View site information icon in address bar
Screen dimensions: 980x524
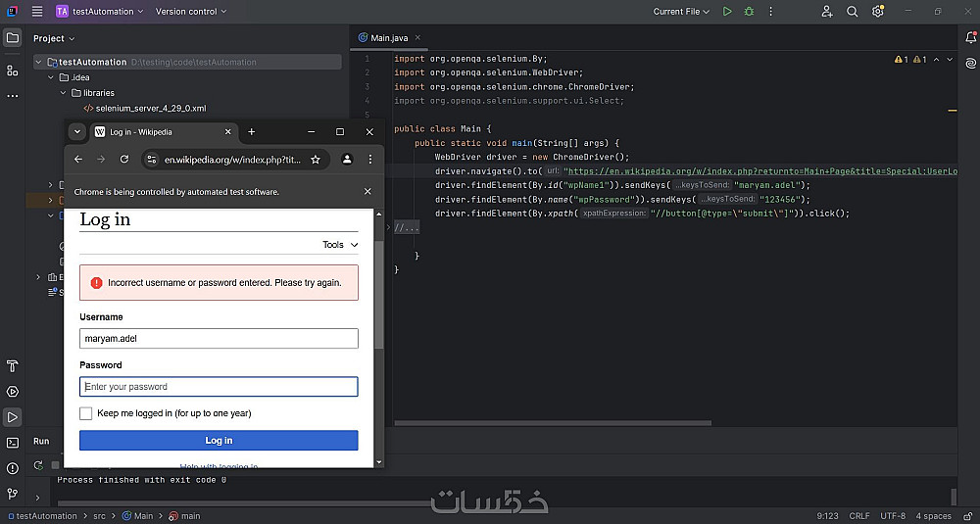(x=151, y=160)
